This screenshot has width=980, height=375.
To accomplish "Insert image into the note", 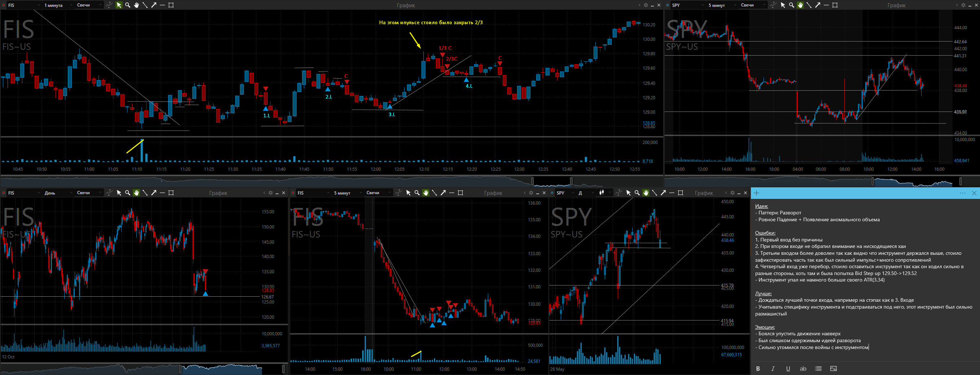I will 833,369.
